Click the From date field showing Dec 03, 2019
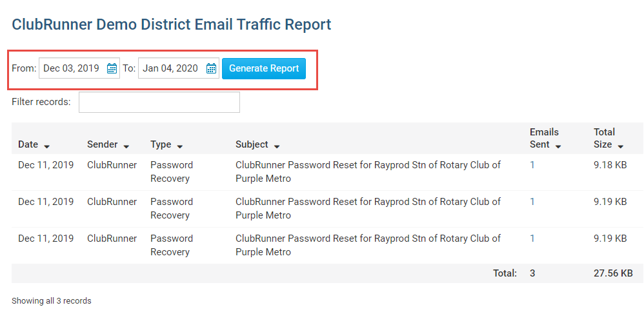 click(x=71, y=68)
